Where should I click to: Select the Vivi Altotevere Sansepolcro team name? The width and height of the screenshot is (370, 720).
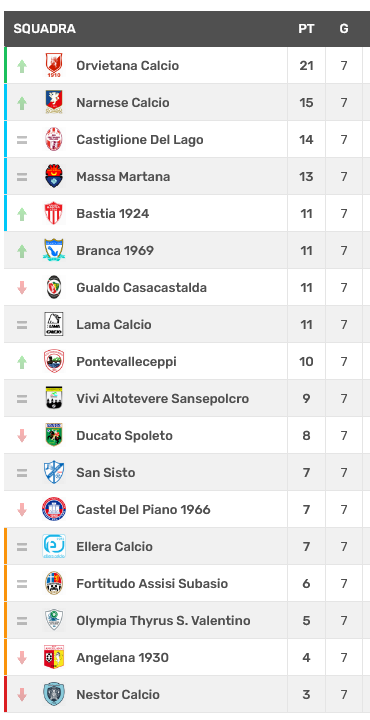pos(163,399)
